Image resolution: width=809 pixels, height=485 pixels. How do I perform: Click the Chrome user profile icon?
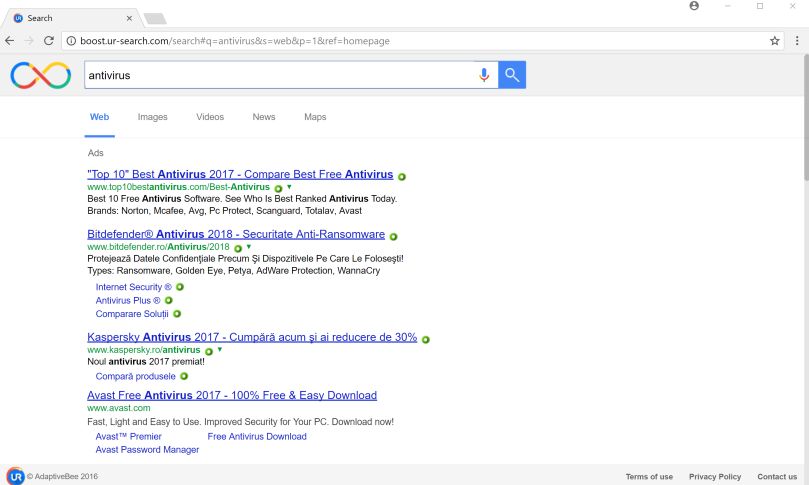tap(694, 6)
